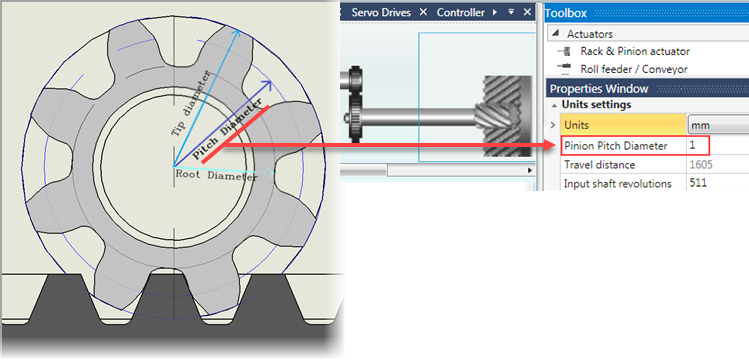The height and width of the screenshot is (360, 749).
Task: Switch to the Controller tab
Action: point(460,12)
